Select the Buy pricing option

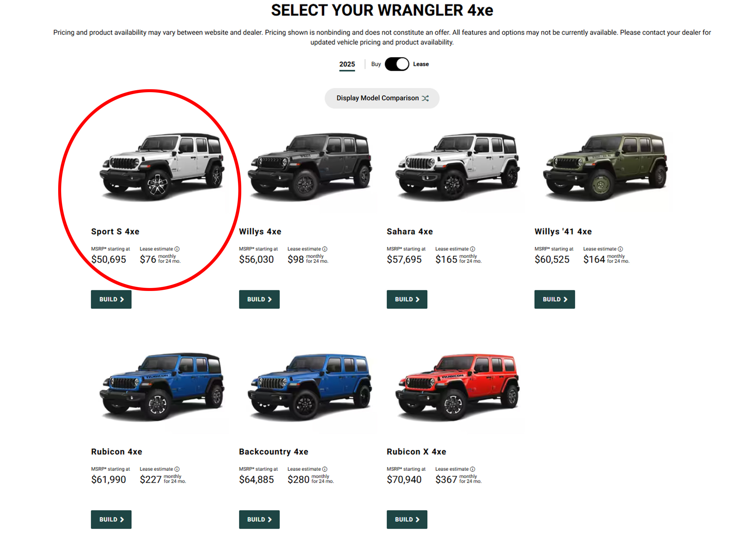pos(376,64)
